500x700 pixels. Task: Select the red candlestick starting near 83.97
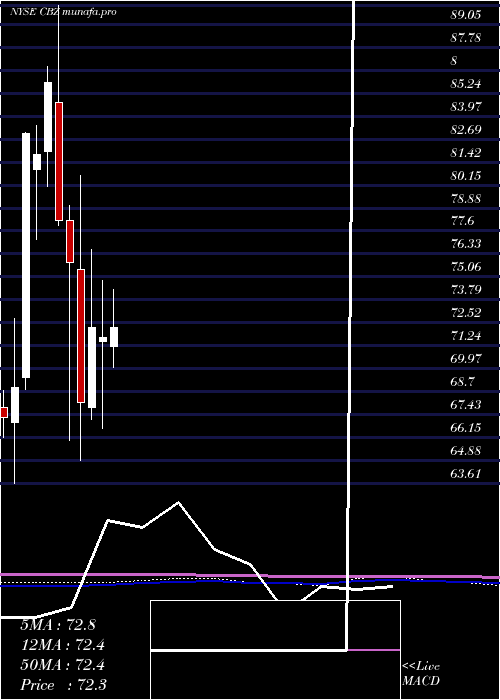tap(59, 161)
